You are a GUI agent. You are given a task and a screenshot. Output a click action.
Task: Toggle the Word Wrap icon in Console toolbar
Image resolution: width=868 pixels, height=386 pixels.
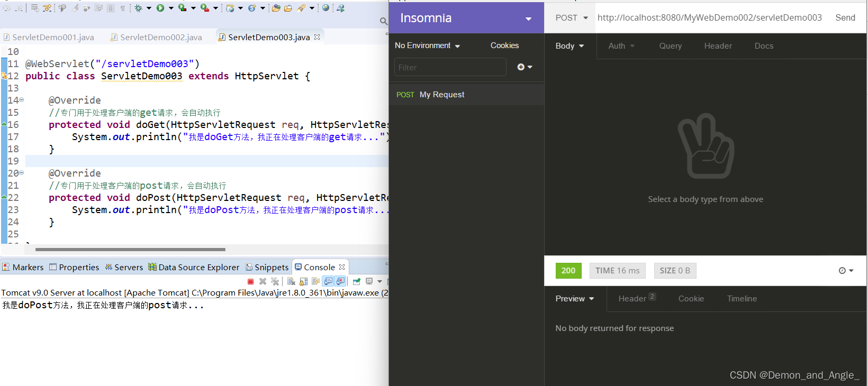[x=316, y=282]
